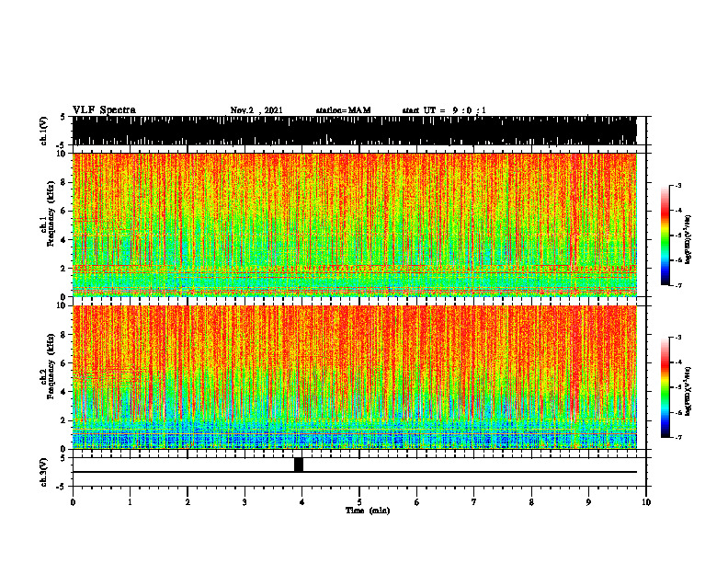Click the ch.2 colorbar unit label text
The height and width of the screenshot is (563, 728).
click(x=688, y=391)
